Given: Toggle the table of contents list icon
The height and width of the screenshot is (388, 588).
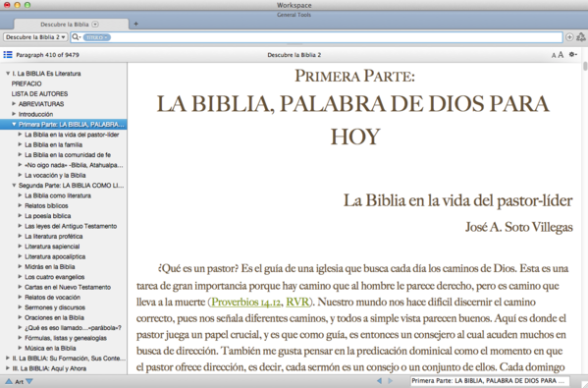Looking at the screenshot, I should (x=8, y=55).
